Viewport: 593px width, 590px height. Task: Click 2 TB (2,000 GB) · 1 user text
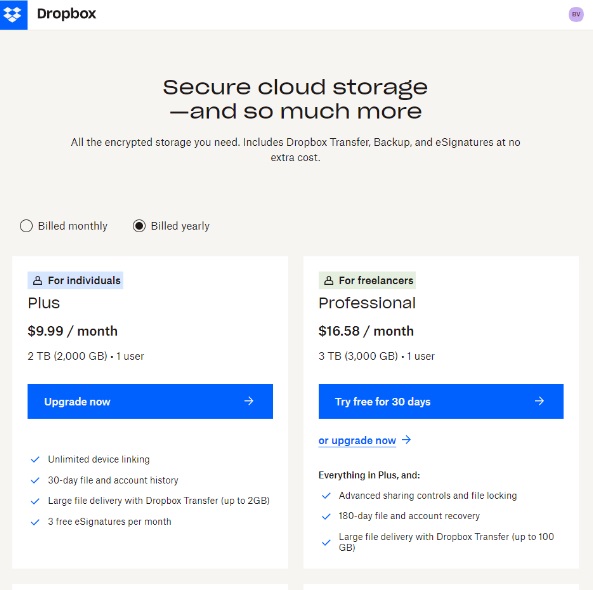point(86,356)
